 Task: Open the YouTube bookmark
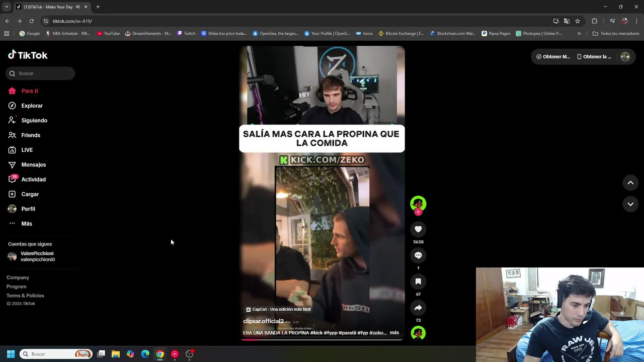108,34
